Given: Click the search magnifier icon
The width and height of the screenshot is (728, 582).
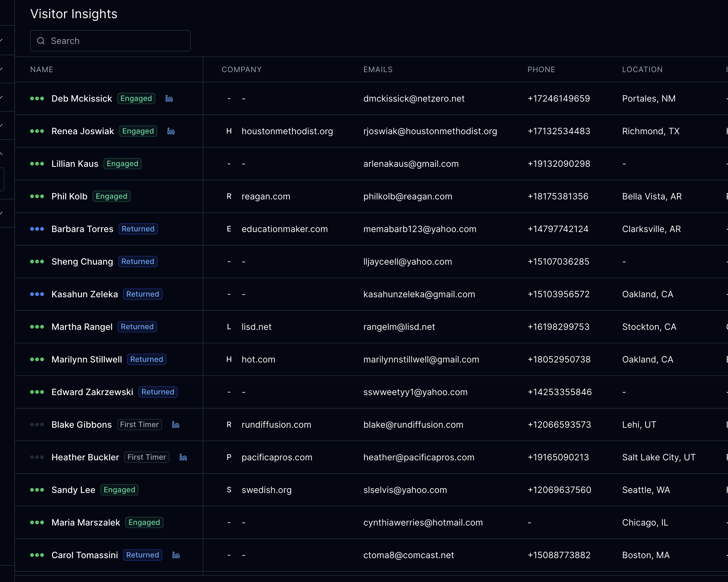Looking at the screenshot, I should [41, 41].
